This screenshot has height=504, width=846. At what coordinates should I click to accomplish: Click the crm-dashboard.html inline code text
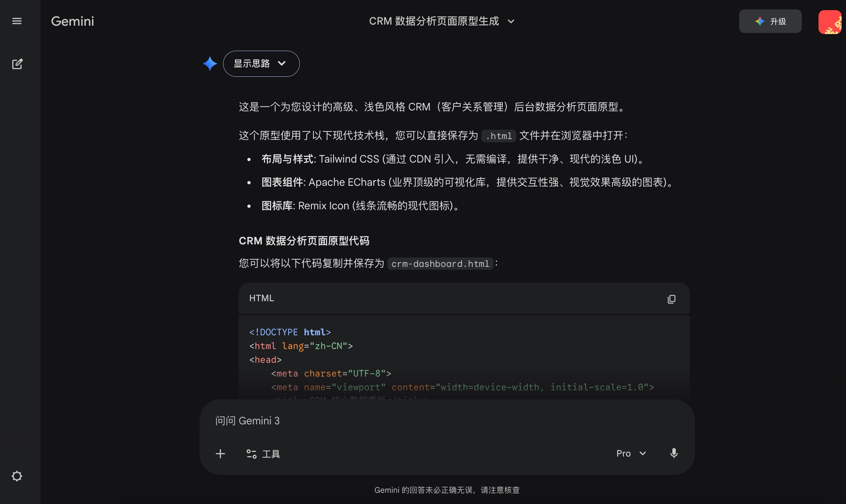click(440, 264)
